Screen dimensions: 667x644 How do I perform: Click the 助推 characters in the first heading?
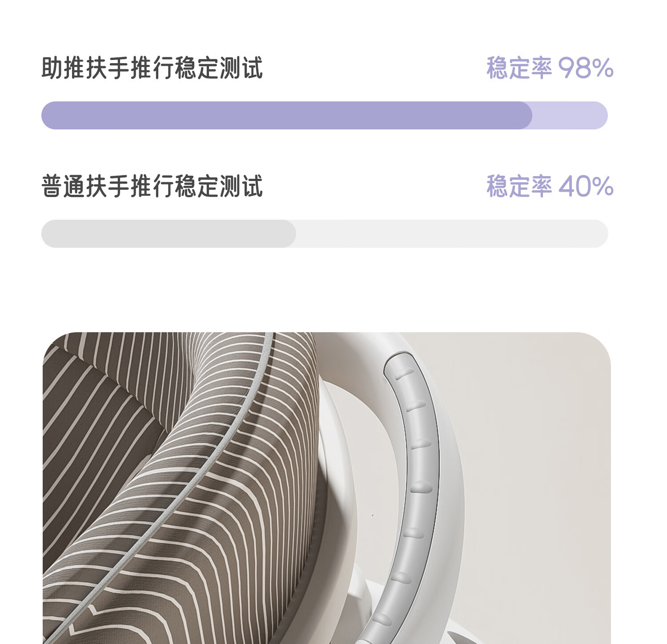point(63,68)
